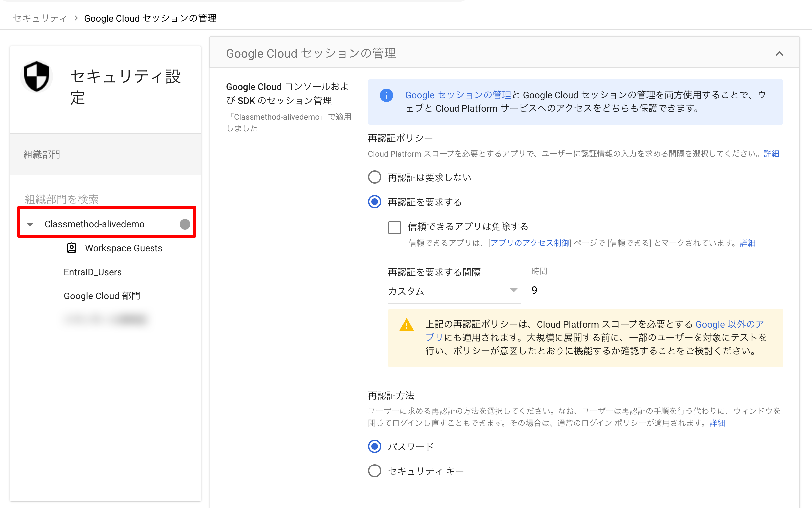
Task: Open Google セッションの管理 link in info banner
Action: 458,95
